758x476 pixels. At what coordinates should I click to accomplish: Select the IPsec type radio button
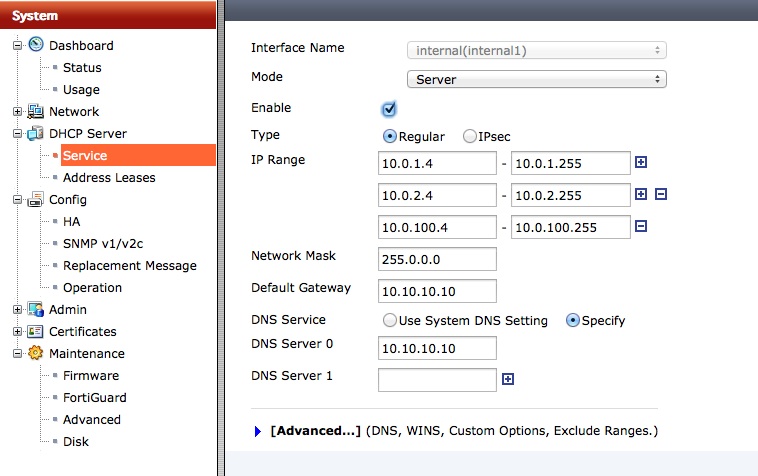(x=469, y=136)
